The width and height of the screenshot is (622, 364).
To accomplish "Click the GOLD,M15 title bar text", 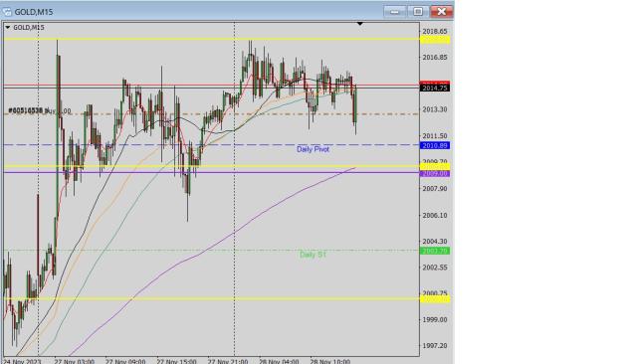I will (x=34, y=12).
